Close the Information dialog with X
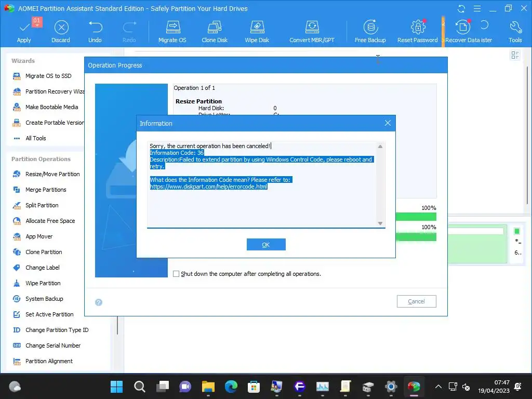The height and width of the screenshot is (399, 532). tap(388, 123)
